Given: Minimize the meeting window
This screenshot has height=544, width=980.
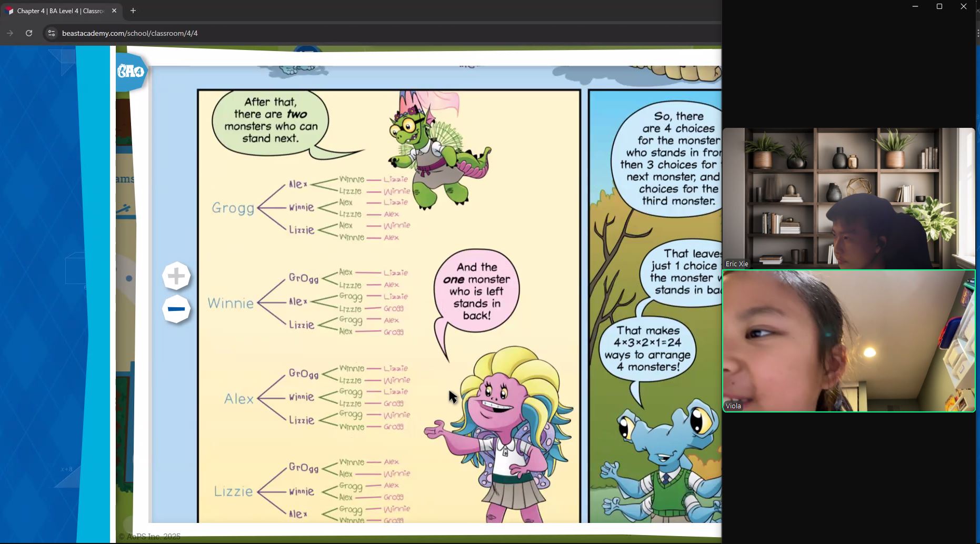Looking at the screenshot, I should click(915, 6).
